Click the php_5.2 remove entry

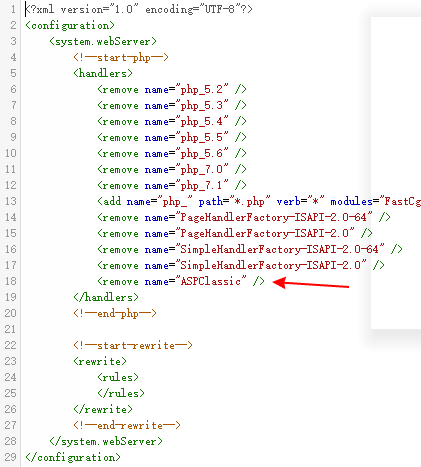point(172,89)
